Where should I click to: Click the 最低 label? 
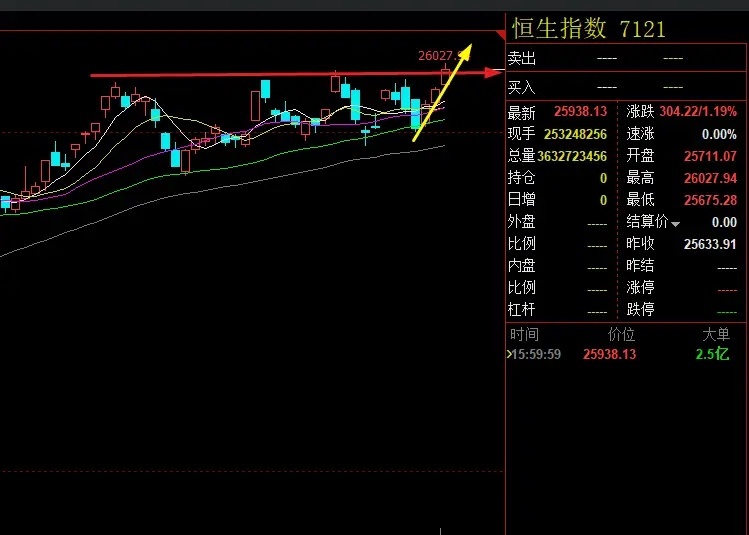coord(640,199)
